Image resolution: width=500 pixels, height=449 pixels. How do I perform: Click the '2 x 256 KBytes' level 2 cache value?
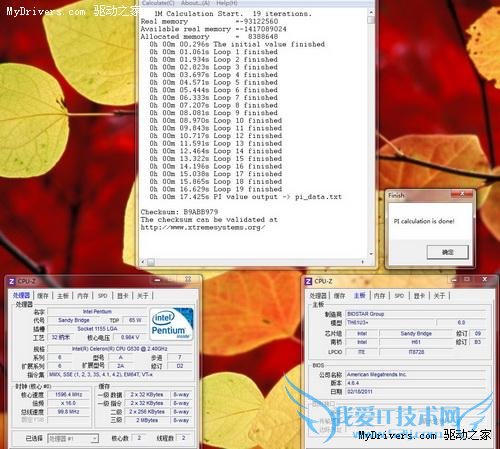[x=147, y=412]
